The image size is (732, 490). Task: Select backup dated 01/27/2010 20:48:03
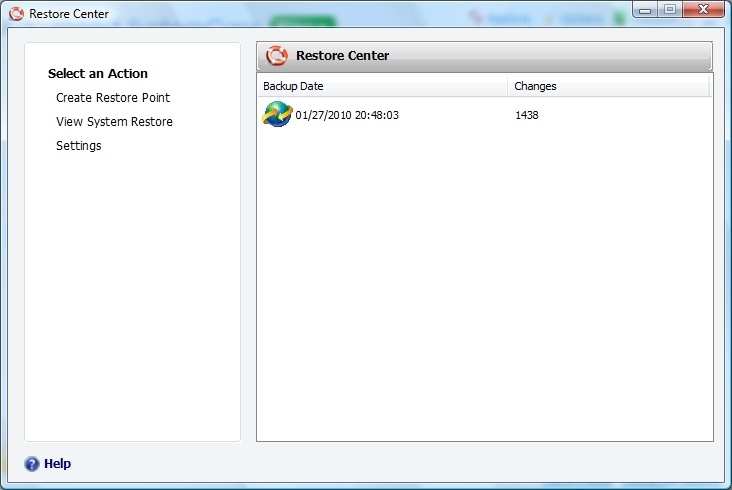[347, 115]
